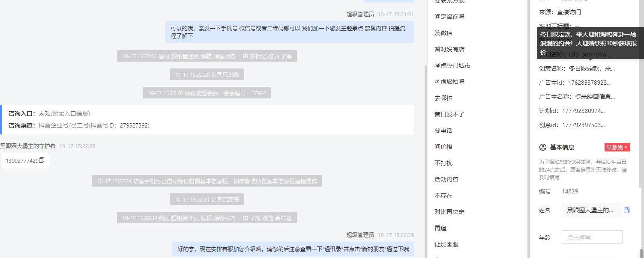
Task: Select quick reply 让加客服
Action: [446, 244]
